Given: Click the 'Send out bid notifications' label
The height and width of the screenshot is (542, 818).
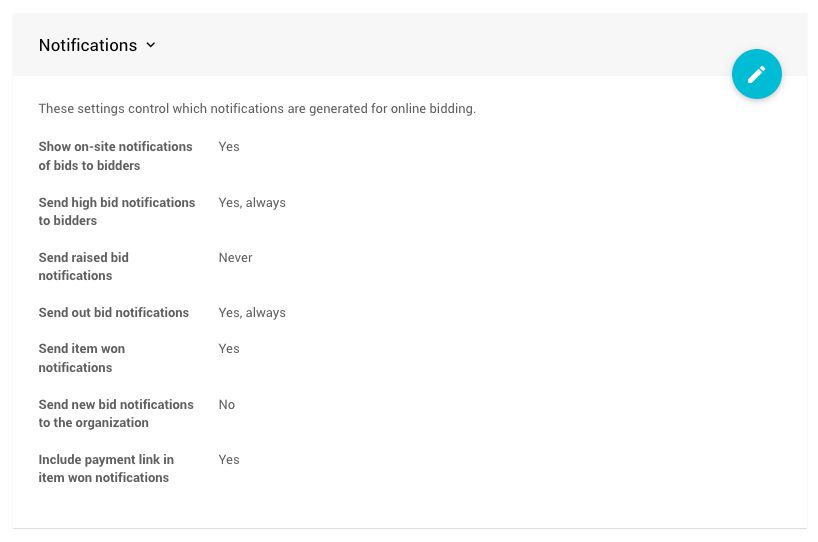Looking at the screenshot, I should tap(113, 313).
